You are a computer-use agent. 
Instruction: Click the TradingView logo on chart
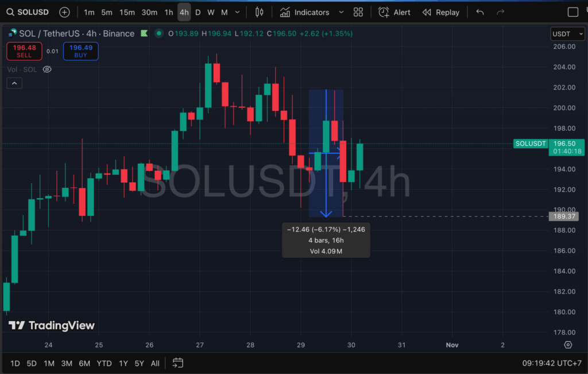[x=52, y=326]
